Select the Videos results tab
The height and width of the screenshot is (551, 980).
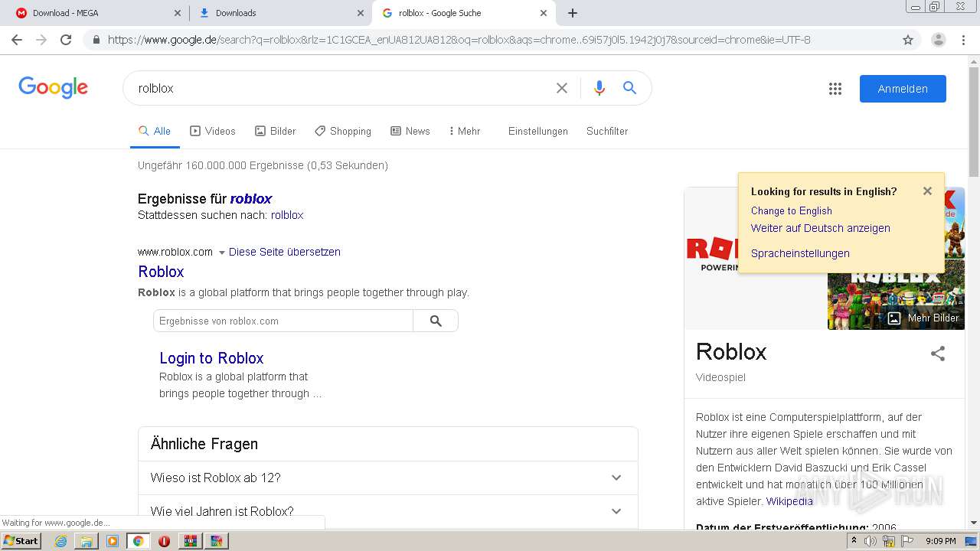click(x=213, y=131)
